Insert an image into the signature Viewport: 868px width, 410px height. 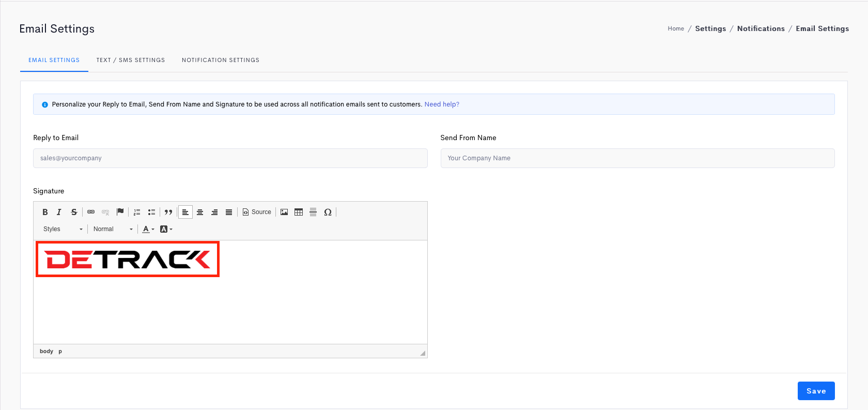point(284,212)
